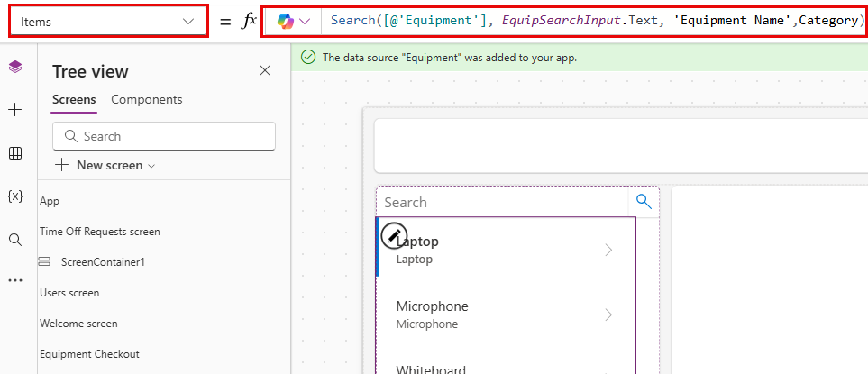Open the sidebar ellipsis more options
This screenshot has width=868, height=374.
pos(15,280)
